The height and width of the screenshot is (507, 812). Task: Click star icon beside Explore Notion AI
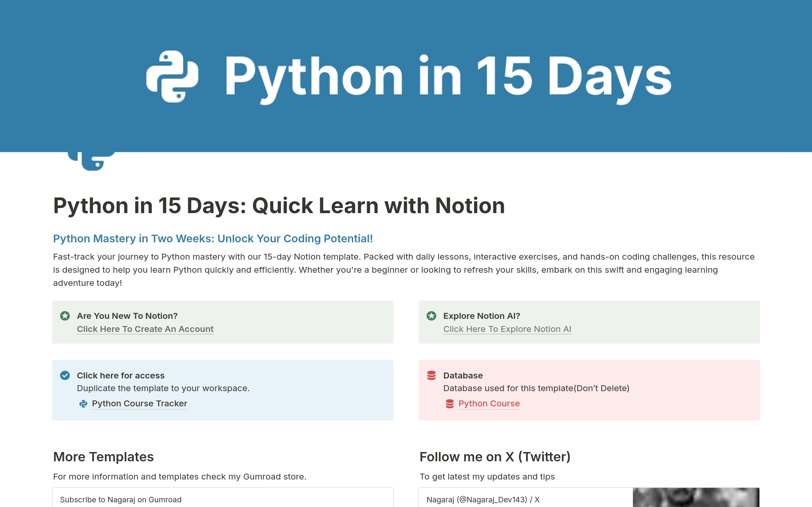pyautogui.click(x=431, y=316)
